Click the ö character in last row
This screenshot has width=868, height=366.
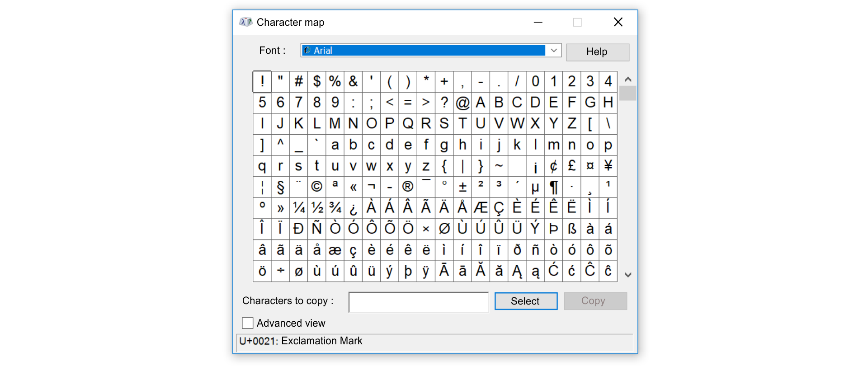pos(262,271)
